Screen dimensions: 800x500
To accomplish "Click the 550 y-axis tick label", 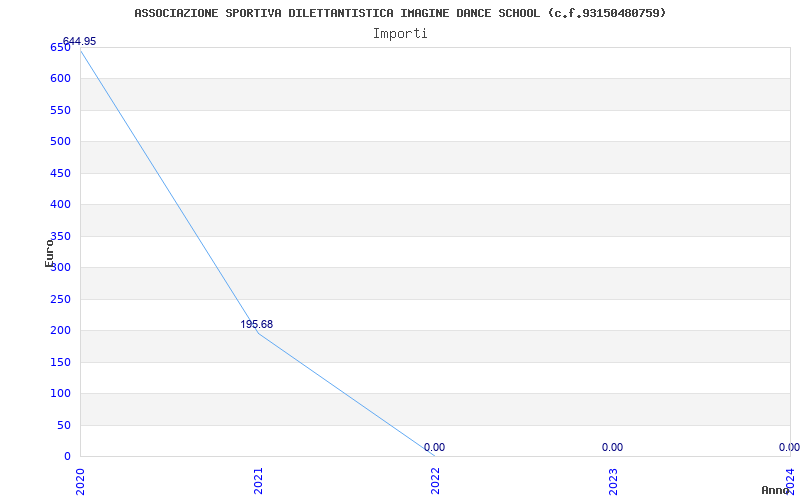I will coord(60,110).
